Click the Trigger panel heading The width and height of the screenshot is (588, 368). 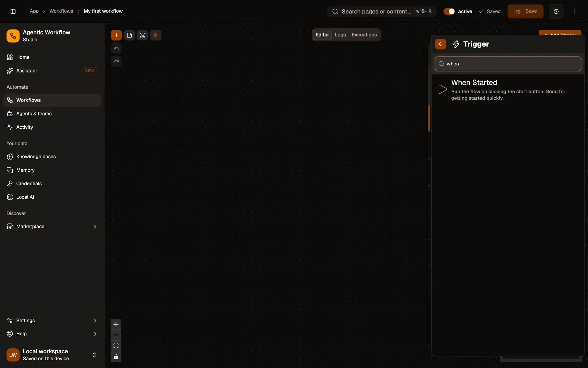476,44
